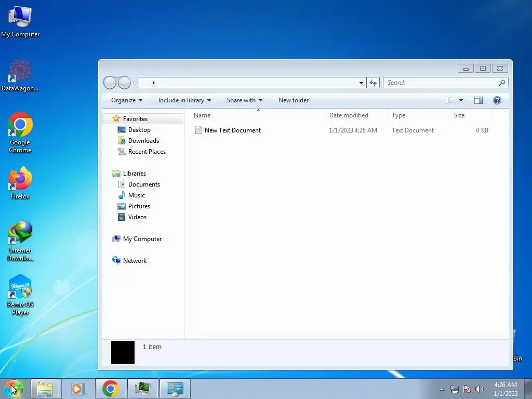Launch Google Chrome from the desktop
The height and width of the screenshot is (399, 532).
20,132
